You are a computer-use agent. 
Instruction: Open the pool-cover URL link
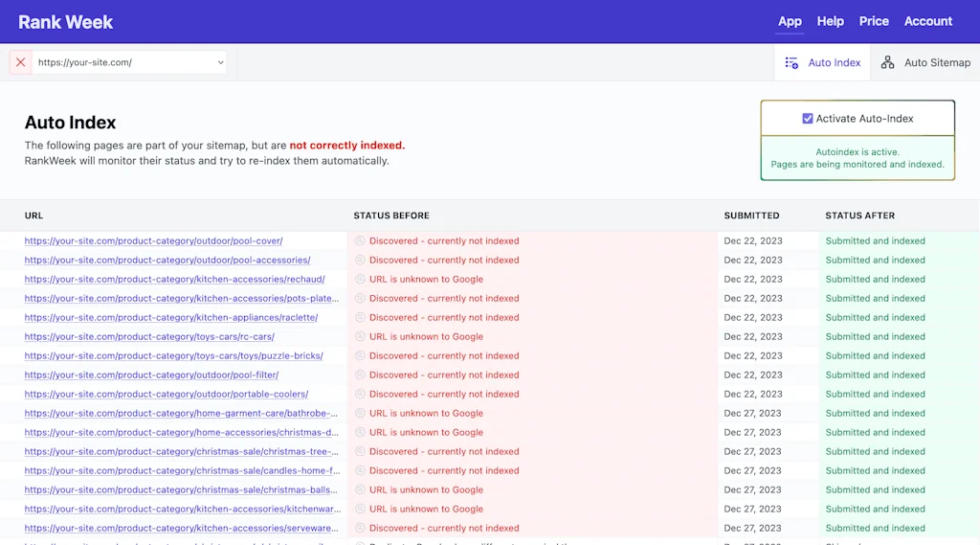[153, 241]
